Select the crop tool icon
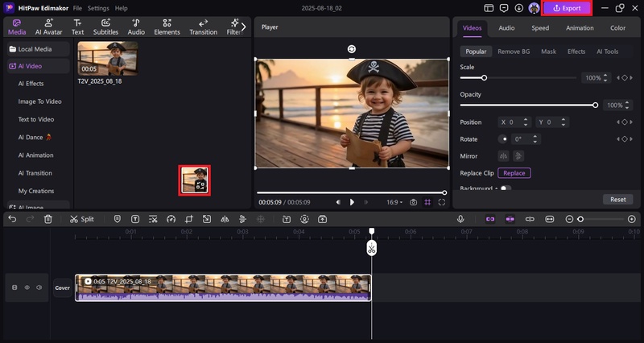Viewport: 644px width, 343px height. click(x=188, y=219)
